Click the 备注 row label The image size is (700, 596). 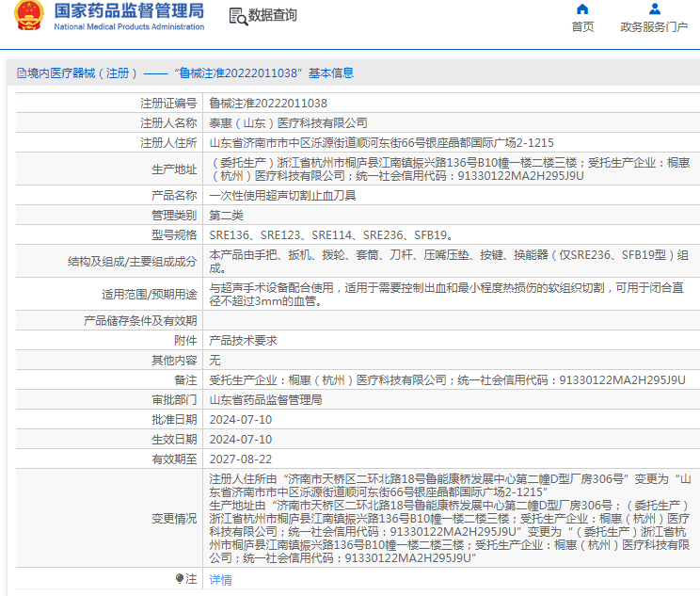coord(185,379)
